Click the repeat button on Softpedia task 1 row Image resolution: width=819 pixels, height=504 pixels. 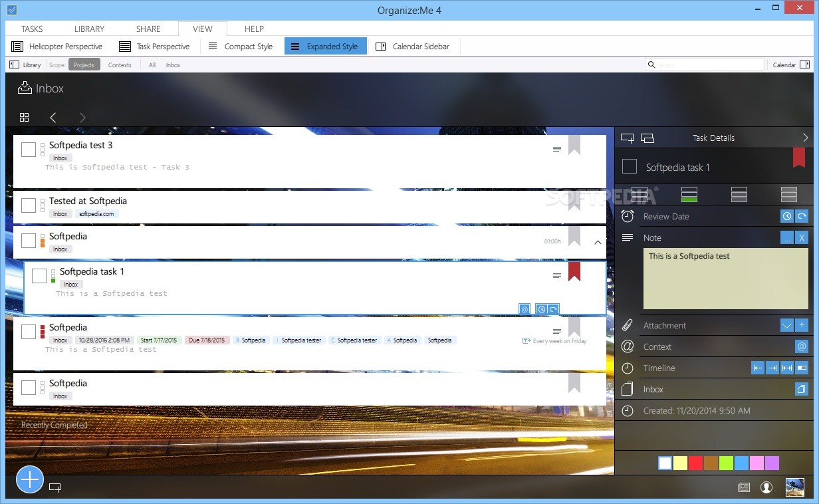[552, 309]
